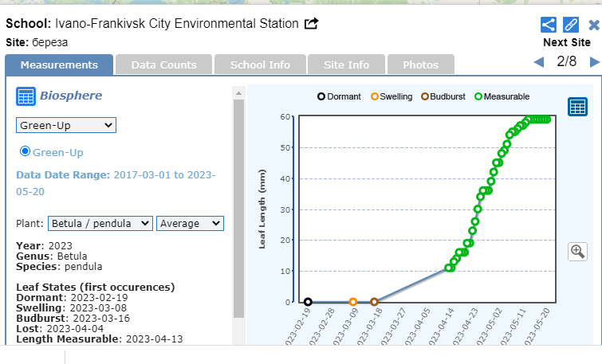This screenshot has height=364, width=602.
Task: Open the Photos tab
Action: [420, 65]
